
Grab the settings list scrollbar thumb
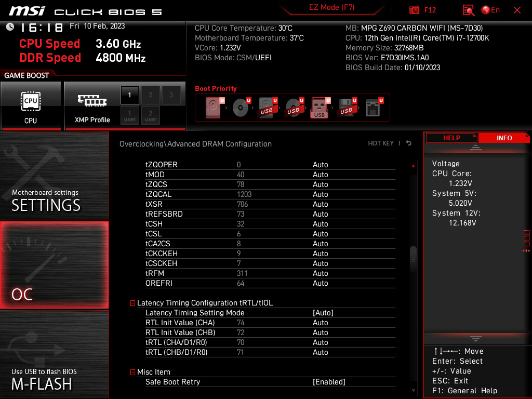pyautogui.click(x=413, y=259)
